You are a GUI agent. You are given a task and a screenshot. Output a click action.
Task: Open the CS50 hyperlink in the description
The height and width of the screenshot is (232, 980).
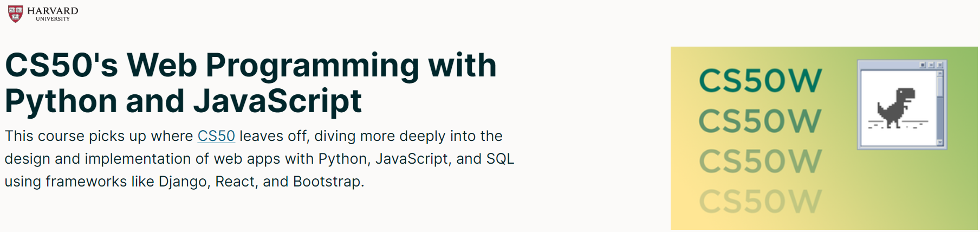[x=216, y=136]
